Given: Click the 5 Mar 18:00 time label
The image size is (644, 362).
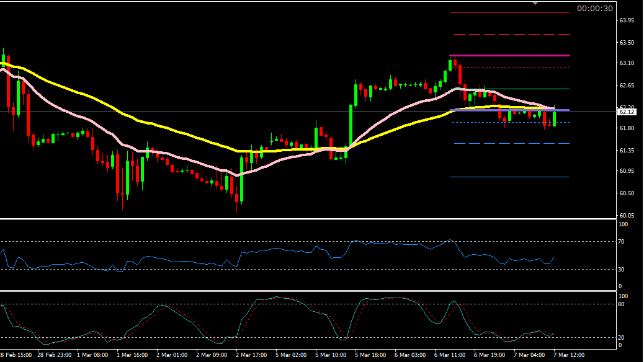Looking at the screenshot, I should click(x=370, y=355).
